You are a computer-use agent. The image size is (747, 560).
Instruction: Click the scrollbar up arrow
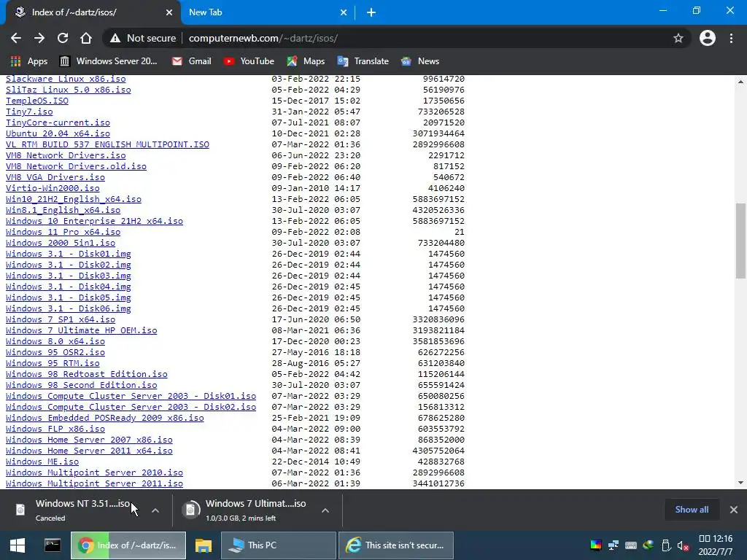740,82
